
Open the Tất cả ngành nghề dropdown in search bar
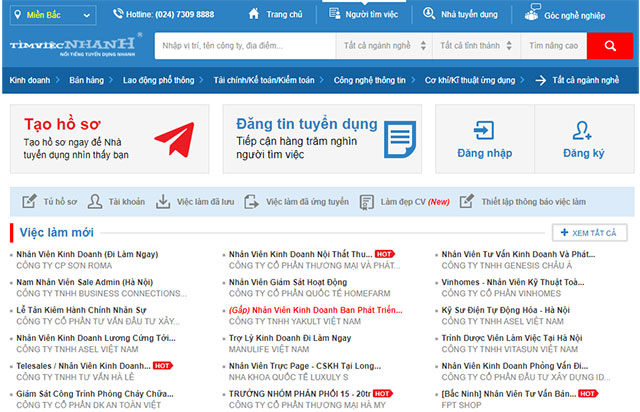tap(384, 46)
